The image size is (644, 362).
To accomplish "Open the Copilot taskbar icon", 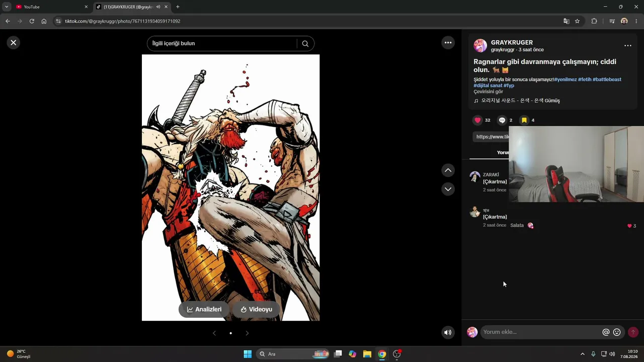I will tap(353, 354).
